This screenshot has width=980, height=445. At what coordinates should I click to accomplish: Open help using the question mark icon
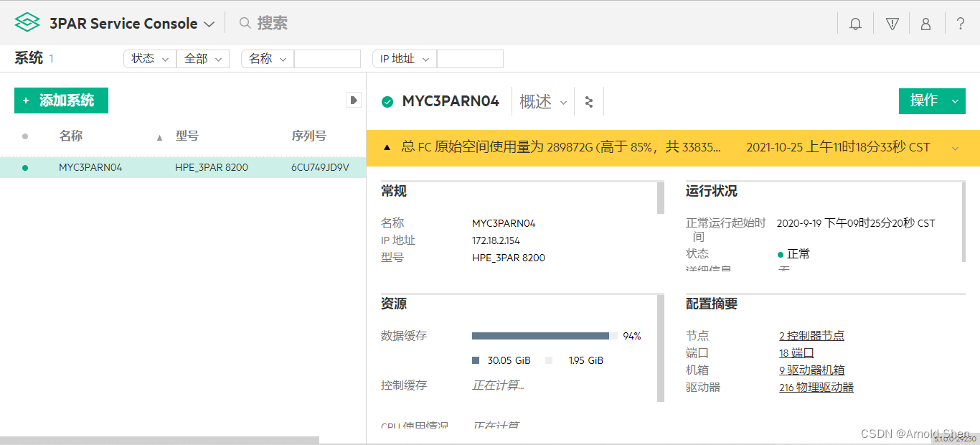[x=960, y=22]
